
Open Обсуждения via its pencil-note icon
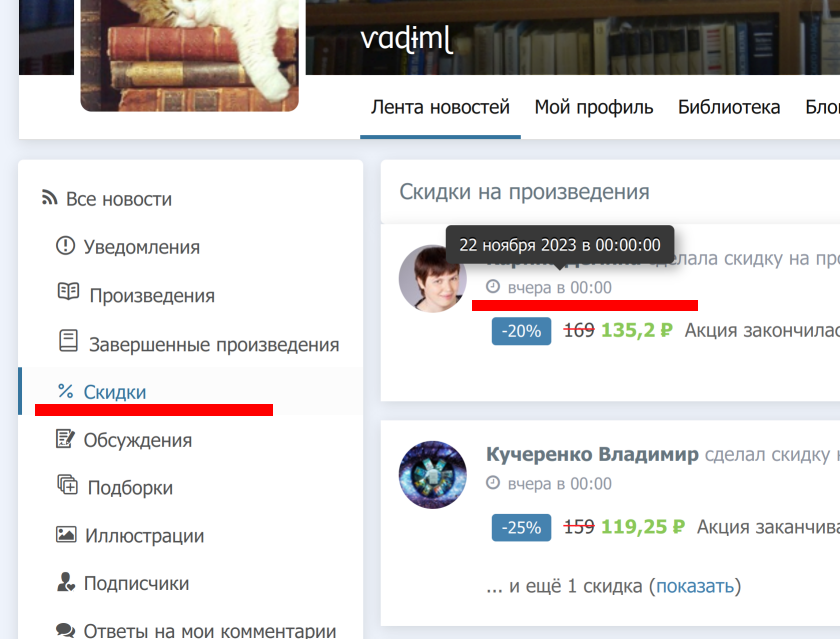(x=65, y=438)
